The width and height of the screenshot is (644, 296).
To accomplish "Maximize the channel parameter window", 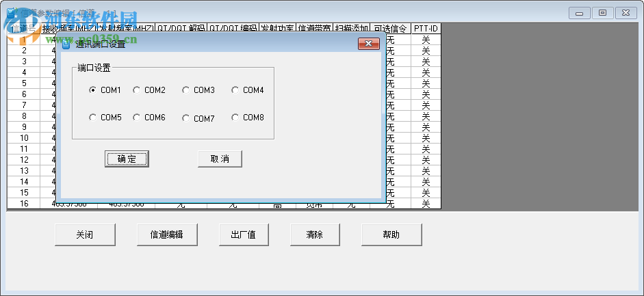I will tap(602, 13).
